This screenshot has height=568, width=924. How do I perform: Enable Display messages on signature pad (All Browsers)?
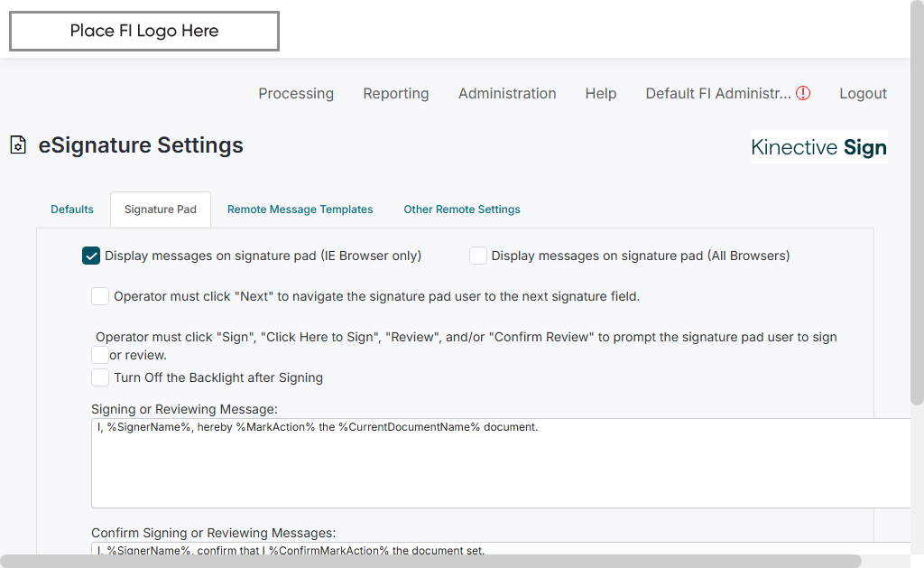[x=478, y=256]
